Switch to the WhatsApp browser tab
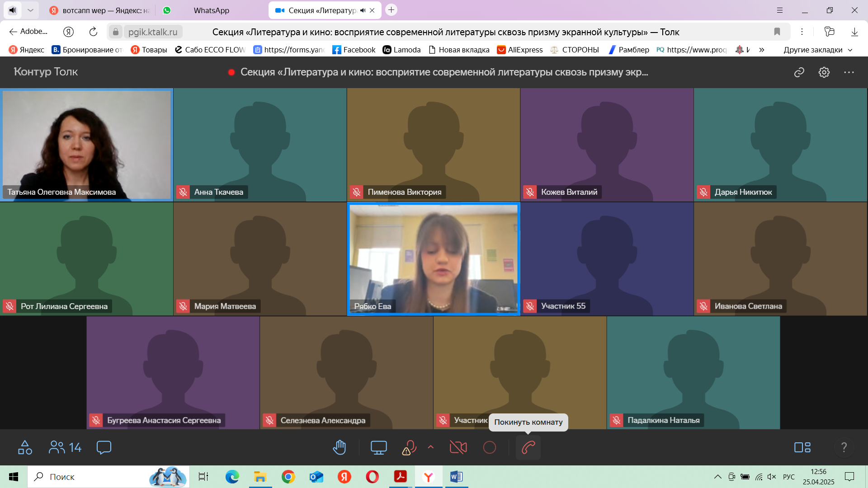The image size is (868, 488). (x=211, y=10)
